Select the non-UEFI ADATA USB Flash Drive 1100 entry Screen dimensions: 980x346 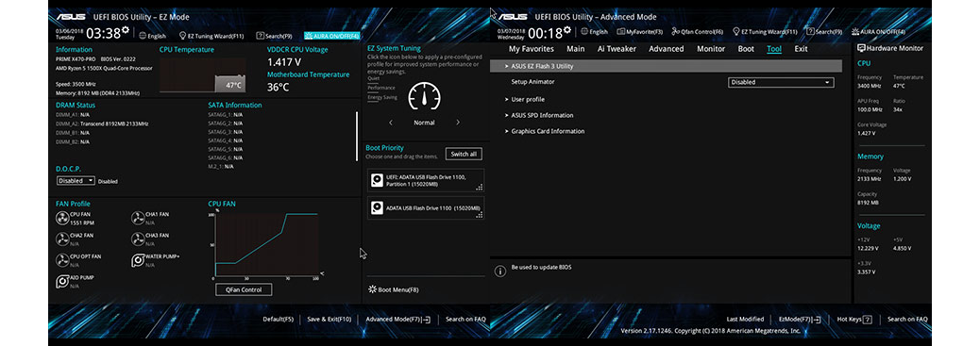426,208
